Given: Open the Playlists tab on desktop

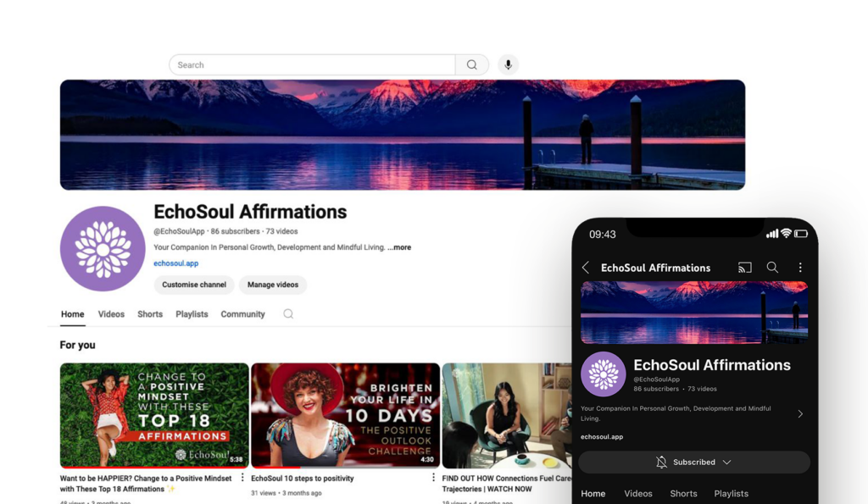Looking at the screenshot, I should [192, 314].
